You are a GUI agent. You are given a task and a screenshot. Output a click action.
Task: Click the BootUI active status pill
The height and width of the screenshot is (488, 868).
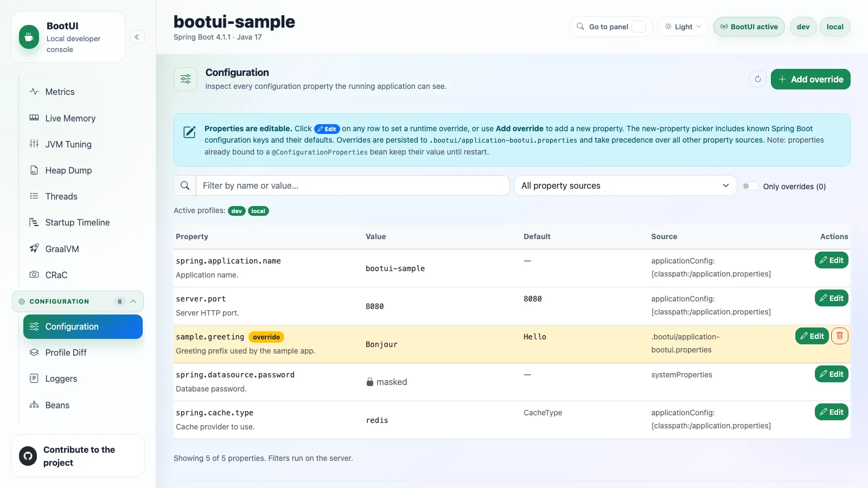(x=749, y=27)
